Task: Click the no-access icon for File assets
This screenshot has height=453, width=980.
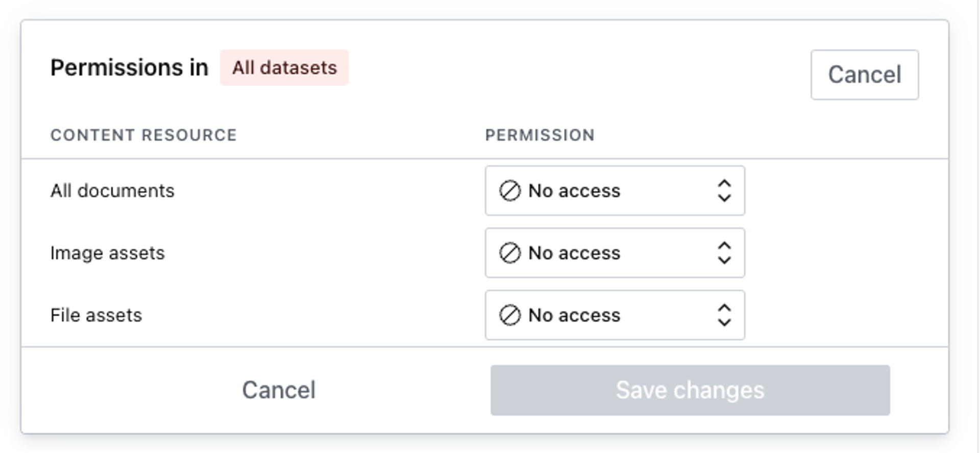Action: tap(509, 315)
